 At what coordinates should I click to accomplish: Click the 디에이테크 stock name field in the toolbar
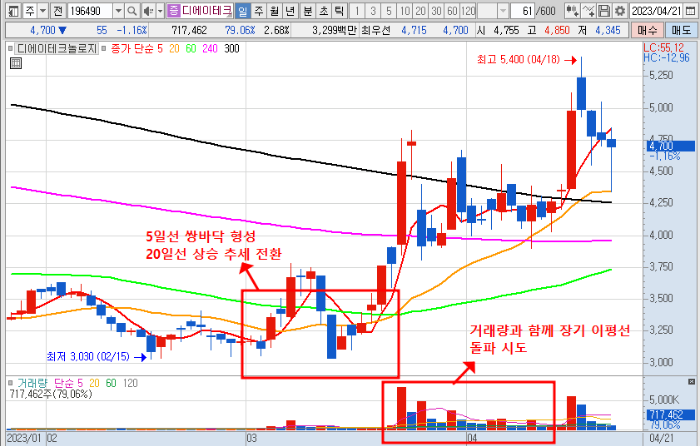pyautogui.click(x=207, y=11)
